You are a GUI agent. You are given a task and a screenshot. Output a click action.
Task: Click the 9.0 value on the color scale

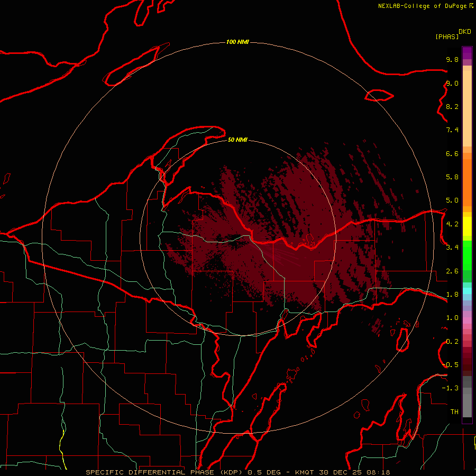(452, 83)
